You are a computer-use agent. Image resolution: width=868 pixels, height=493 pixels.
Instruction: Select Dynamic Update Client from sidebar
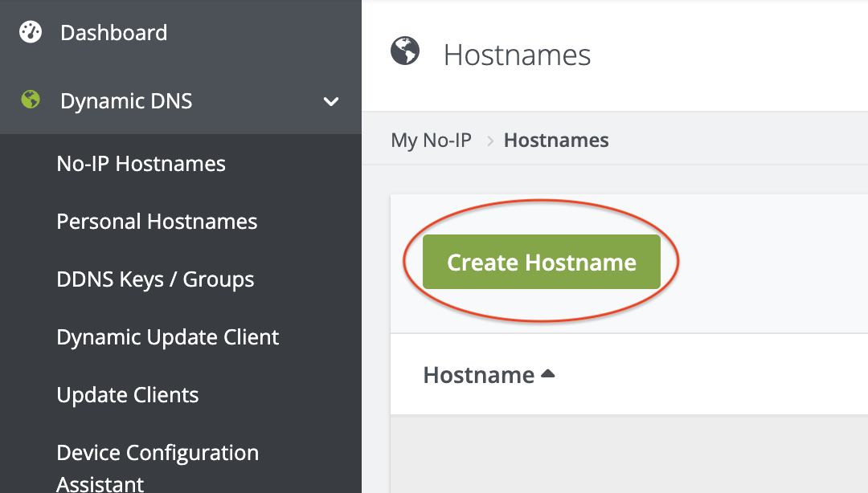(x=167, y=336)
